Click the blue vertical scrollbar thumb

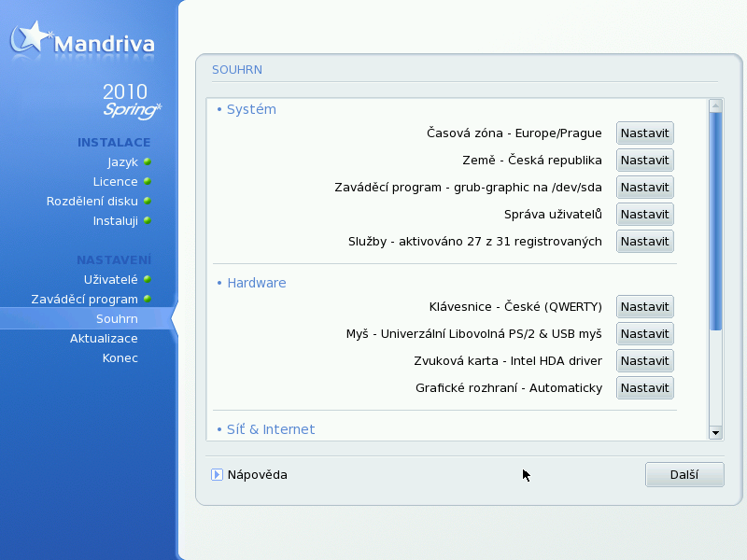coord(715,221)
